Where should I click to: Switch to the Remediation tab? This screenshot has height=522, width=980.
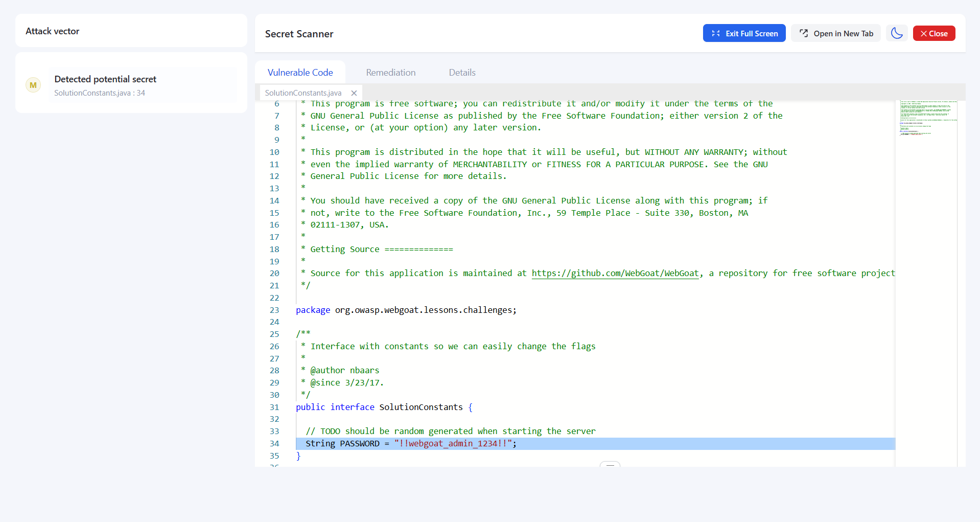coord(390,73)
